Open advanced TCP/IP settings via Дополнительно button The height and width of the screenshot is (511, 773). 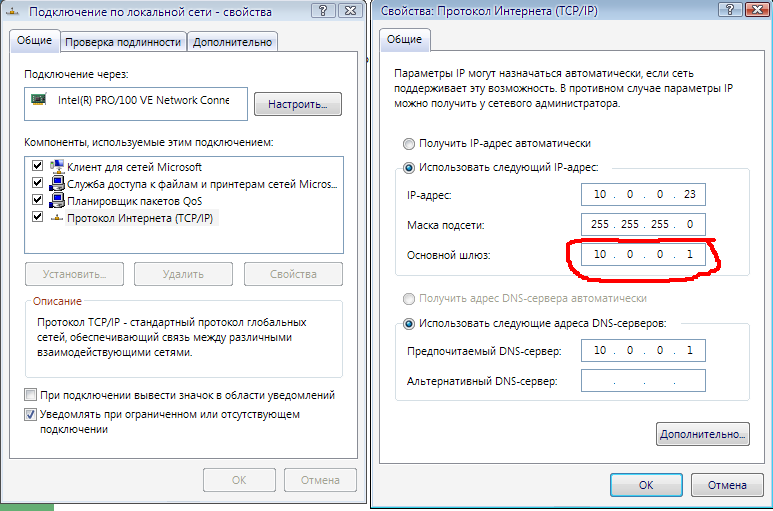click(x=703, y=434)
